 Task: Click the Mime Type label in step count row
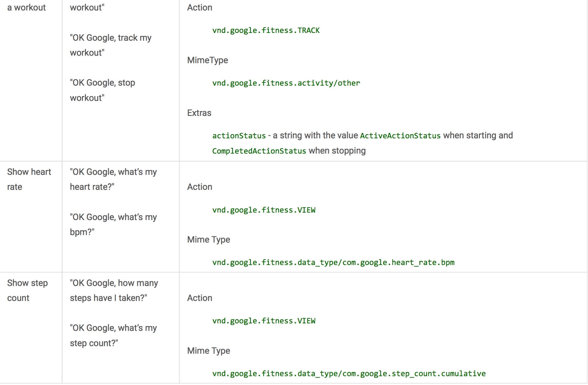[x=209, y=351]
